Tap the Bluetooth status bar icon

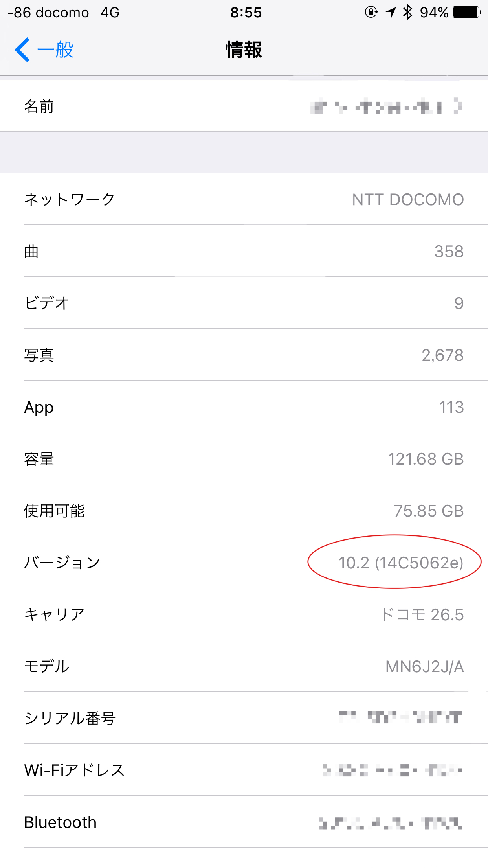(x=408, y=12)
